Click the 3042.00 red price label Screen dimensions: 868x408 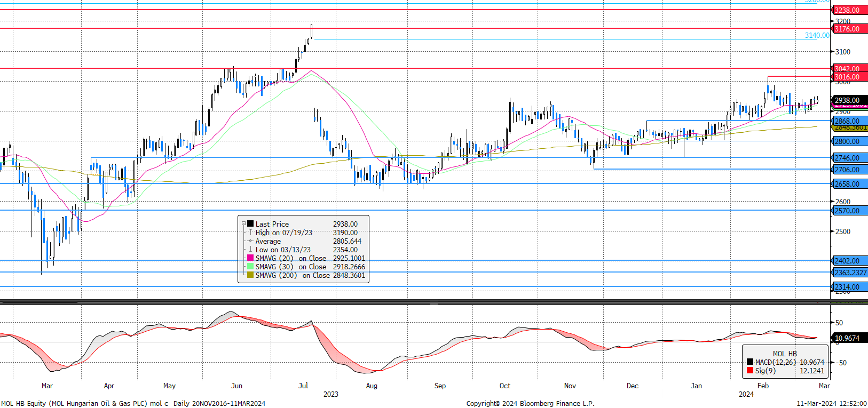pos(849,68)
